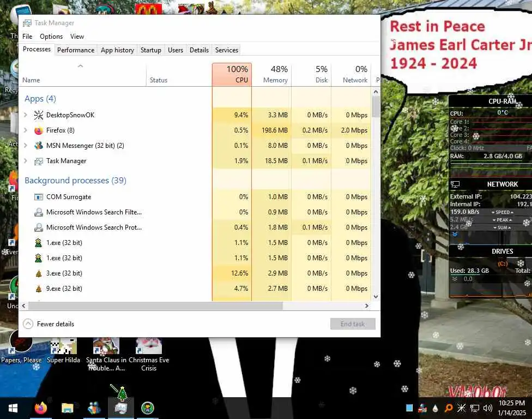Click the 3.exe Christmas tree icon
This screenshot has width=532, height=419.
39,273
